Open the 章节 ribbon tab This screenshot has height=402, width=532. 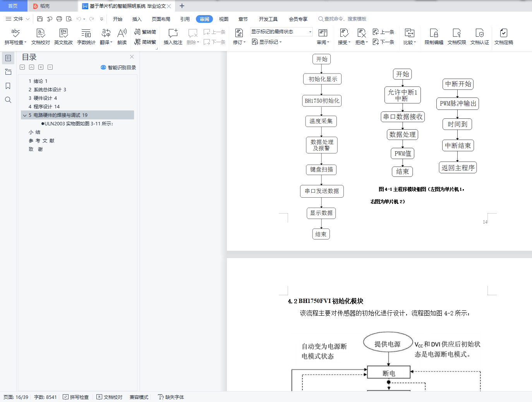pos(243,19)
